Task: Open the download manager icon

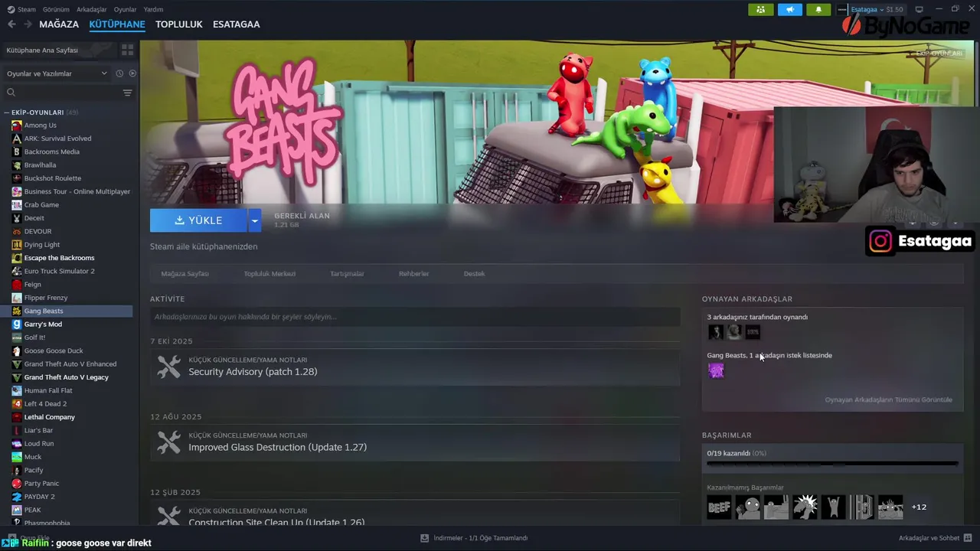Action: point(424,538)
